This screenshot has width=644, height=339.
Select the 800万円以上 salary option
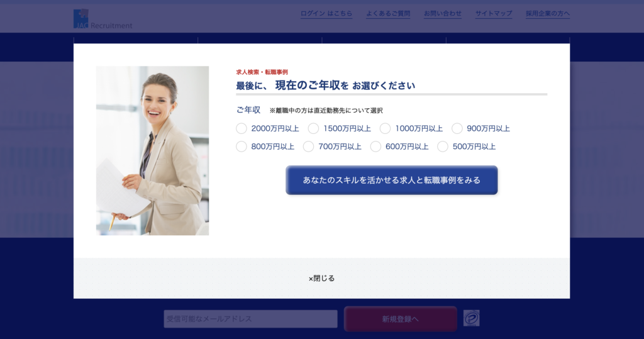click(241, 147)
